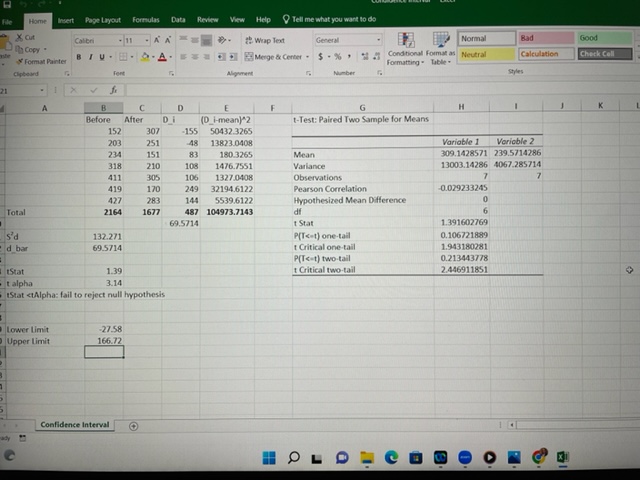Expand the underline style dropdown arrow
Screen dimensions: 640x480
[110, 57]
